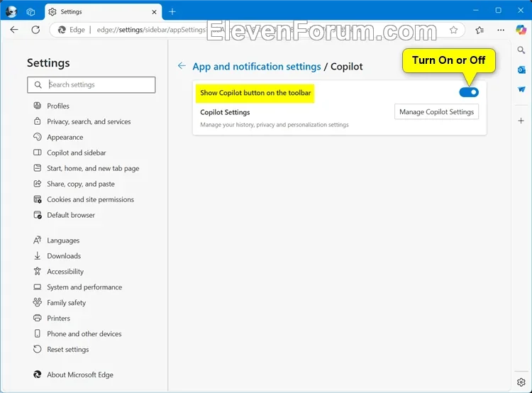Select Profiles in settings menu
Screen dimensions: 532x393
[58, 106]
